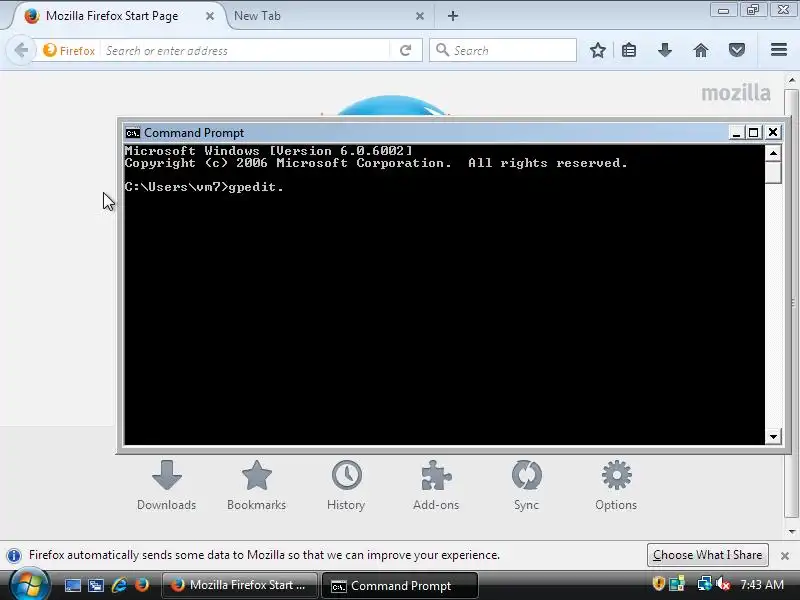800x600 pixels.
Task: Click the info icon in notification bar
Action: [x=14, y=555]
